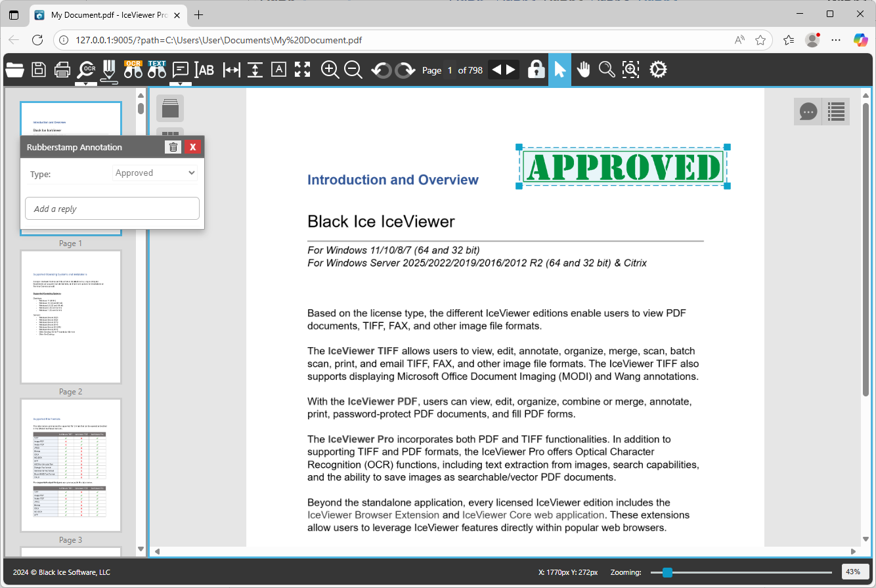The width and height of the screenshot is (876, 588).
Task: Go to the previous page arrow
Action: [496, 70]
